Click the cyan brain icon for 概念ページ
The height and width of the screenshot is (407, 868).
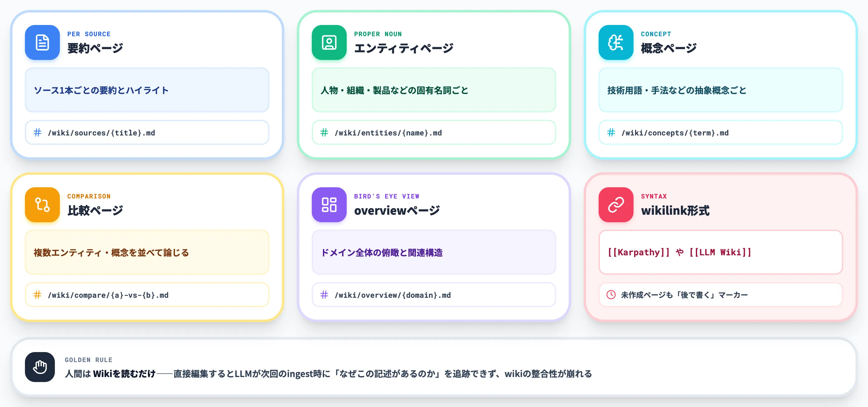click(x=616, y=42)
